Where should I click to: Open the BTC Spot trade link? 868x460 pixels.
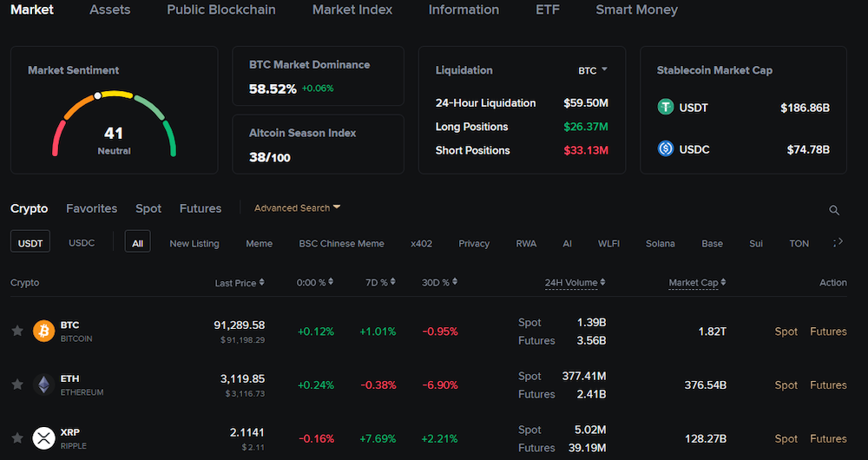786,332
